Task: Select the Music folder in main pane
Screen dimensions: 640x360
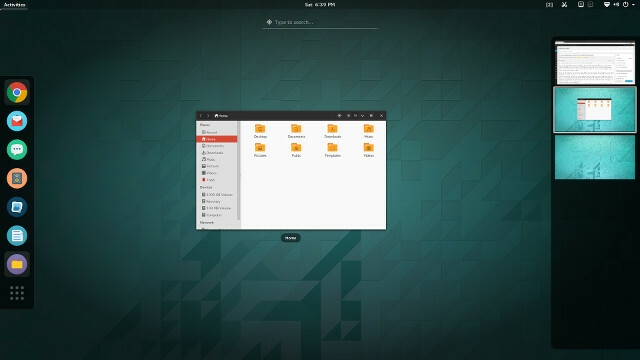Action: coord(369,131)
